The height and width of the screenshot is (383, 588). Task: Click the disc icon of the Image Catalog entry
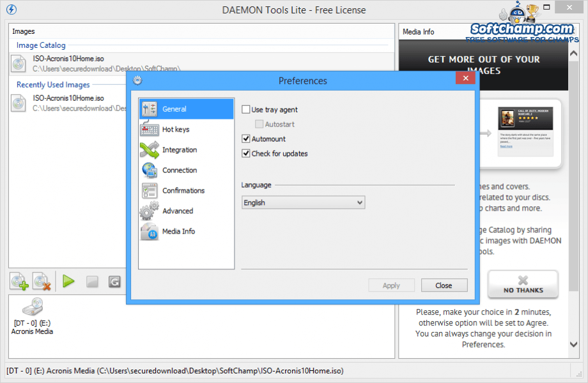coord(18,64)
